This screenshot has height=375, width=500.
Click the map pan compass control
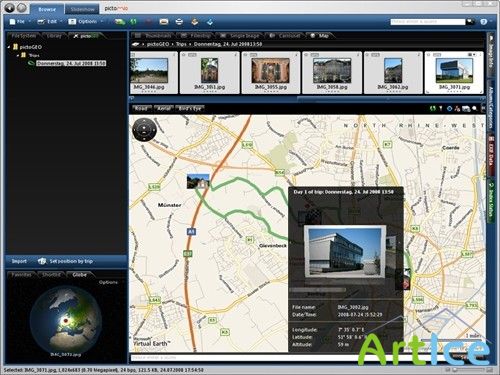144,130
